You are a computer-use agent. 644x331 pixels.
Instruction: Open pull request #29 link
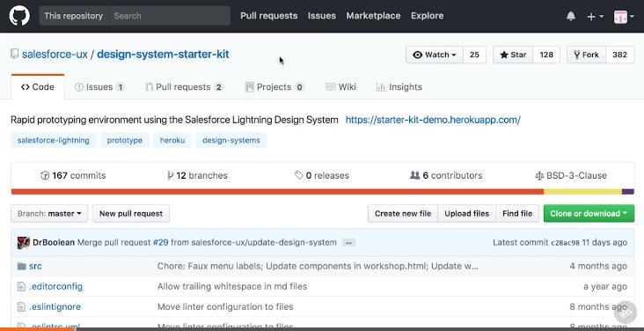(161, 243)
